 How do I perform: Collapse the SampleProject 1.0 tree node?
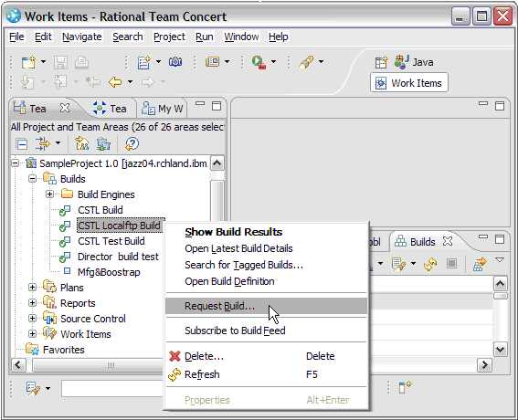[x=16, y=163]
